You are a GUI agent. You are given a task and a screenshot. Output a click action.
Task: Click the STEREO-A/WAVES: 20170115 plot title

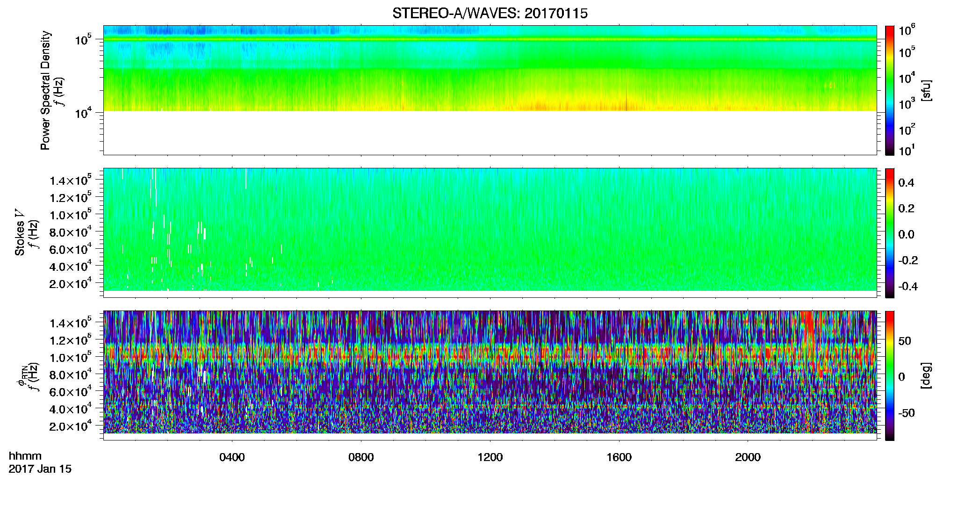pyautogui.click(x=490, y=14)
